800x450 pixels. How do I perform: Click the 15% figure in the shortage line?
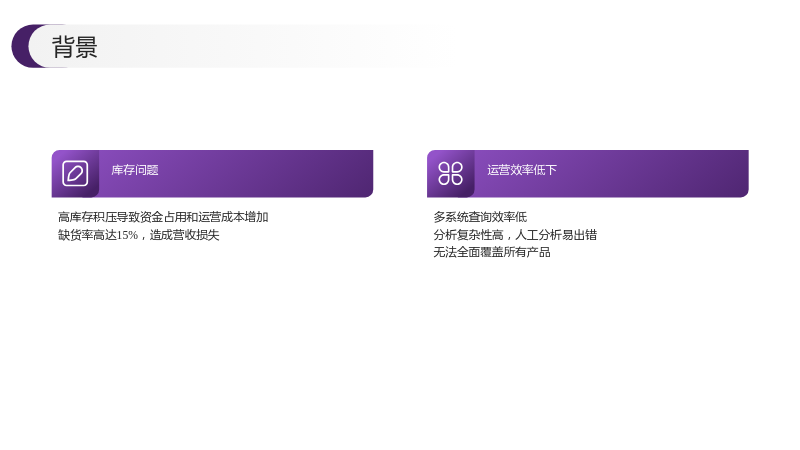point(128,235)
